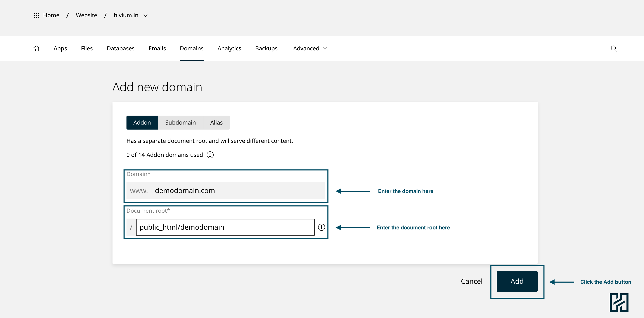Click the Hivium logo at bottom right
The image size is (644, 318).
coord(619,302)
